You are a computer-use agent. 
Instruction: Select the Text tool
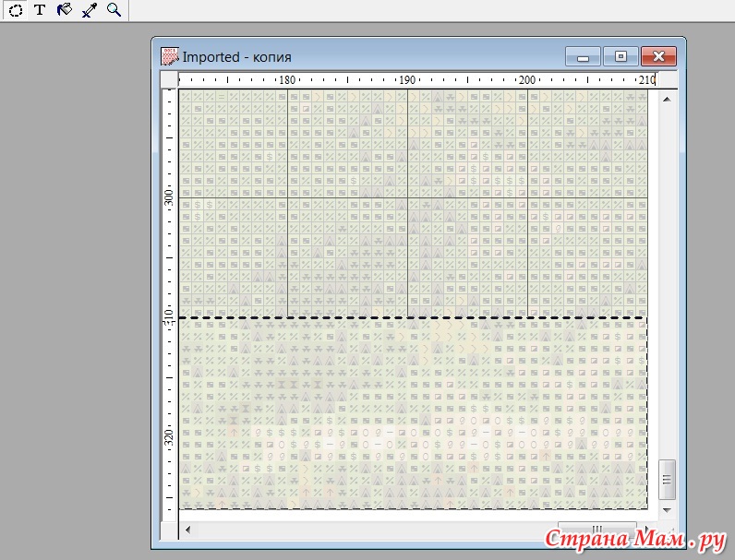(40, 10)
